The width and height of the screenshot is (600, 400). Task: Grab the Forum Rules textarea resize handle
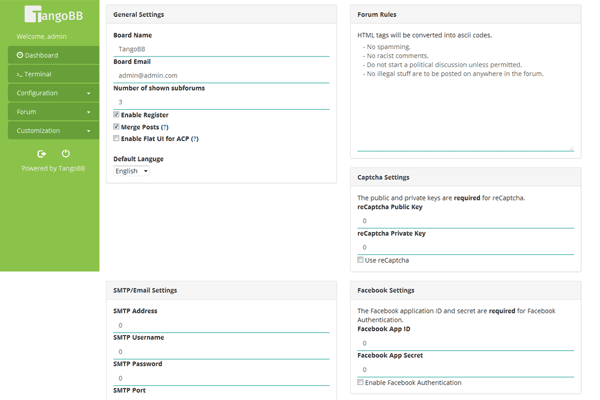point(571,148)
